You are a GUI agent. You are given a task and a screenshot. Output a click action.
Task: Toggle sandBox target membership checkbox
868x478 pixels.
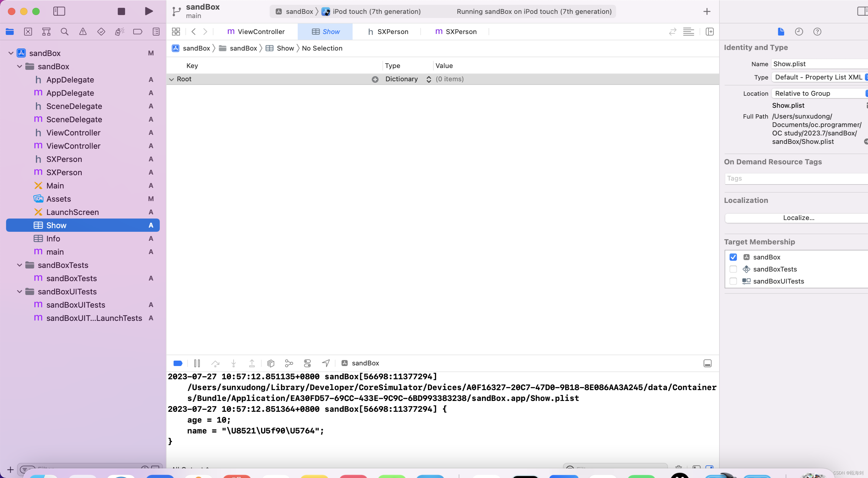[733, 257]
